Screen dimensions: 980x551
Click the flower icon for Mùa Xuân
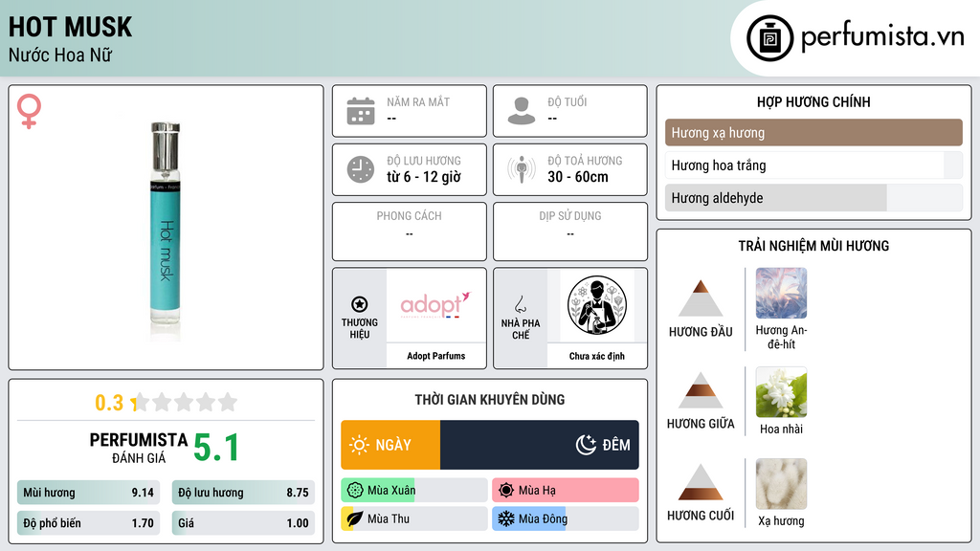(x=355, y=491)
